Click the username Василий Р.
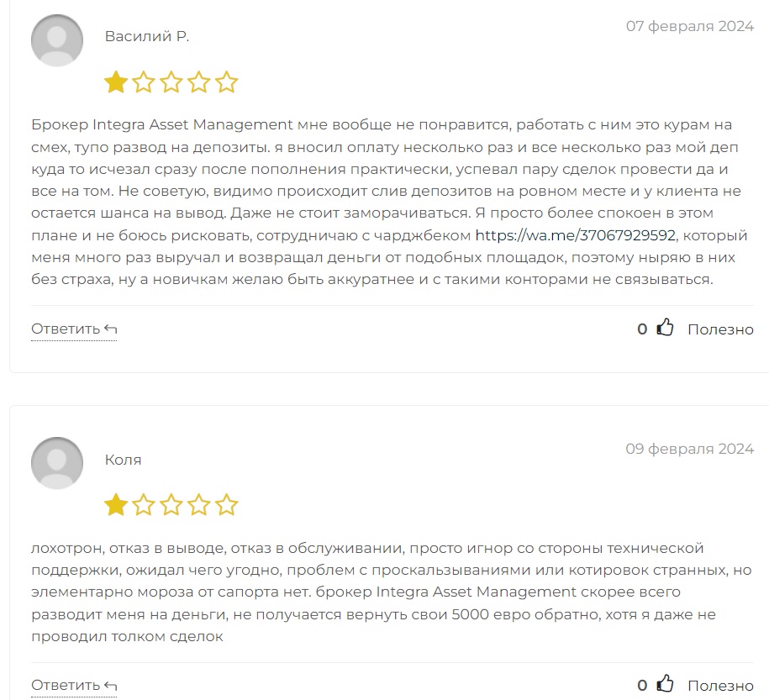769x700 pixels. [147, 36]
